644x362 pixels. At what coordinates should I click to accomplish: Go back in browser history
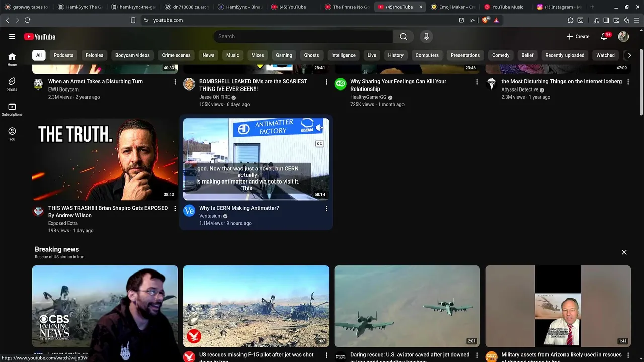tap(7, 20)
